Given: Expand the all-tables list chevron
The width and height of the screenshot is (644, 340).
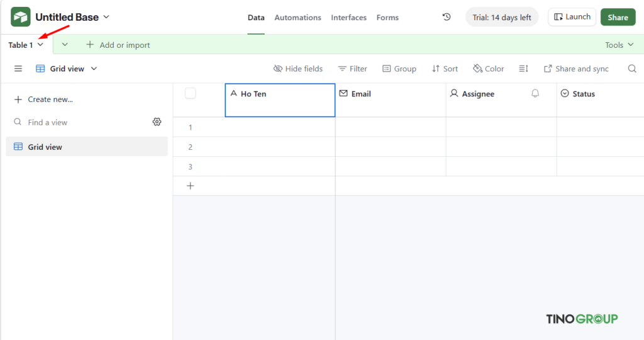Looking at the screenshot, I should [65, 45].
